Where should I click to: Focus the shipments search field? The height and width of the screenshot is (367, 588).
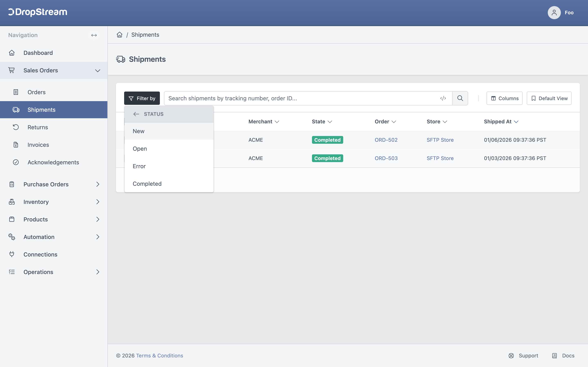coord(301,98)
